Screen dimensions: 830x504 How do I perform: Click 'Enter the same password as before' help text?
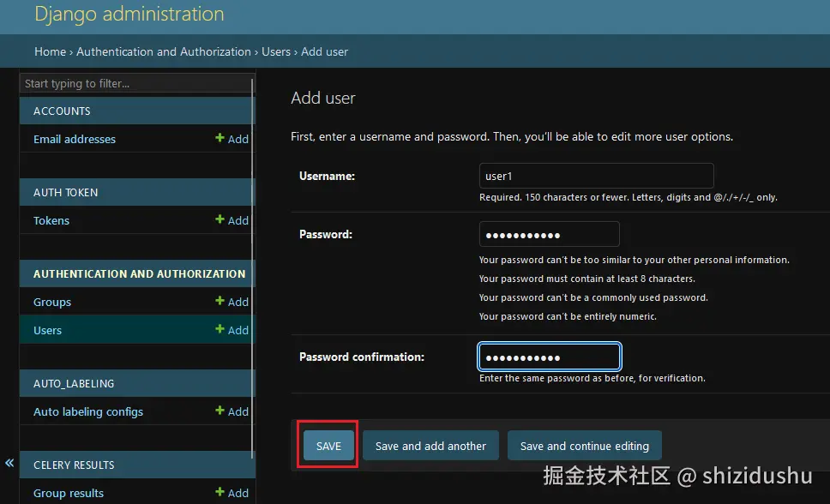592,379
